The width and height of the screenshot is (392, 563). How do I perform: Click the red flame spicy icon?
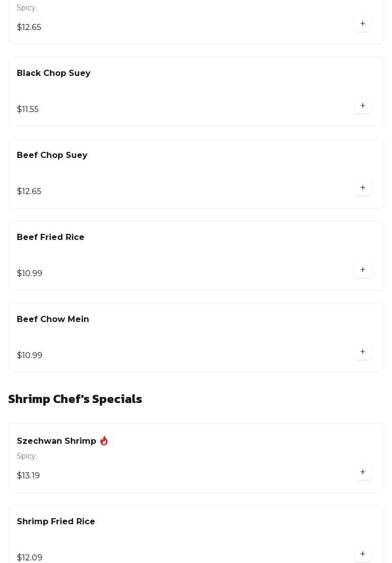[x=104, y=441]
